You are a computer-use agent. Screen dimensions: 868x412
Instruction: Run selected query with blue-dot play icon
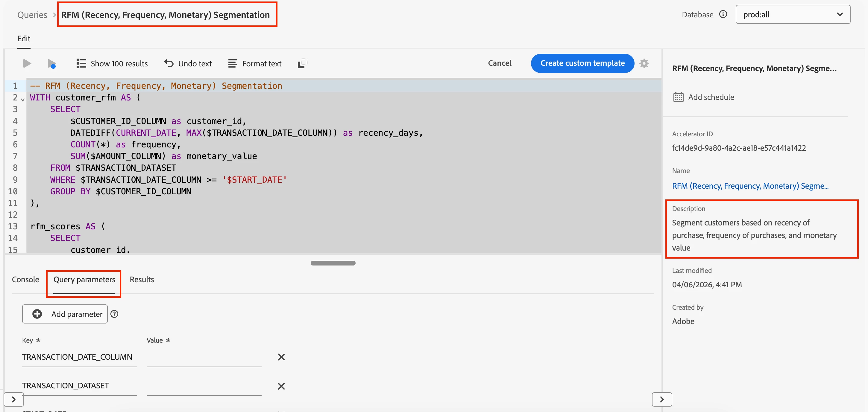[x=51, y=64]
